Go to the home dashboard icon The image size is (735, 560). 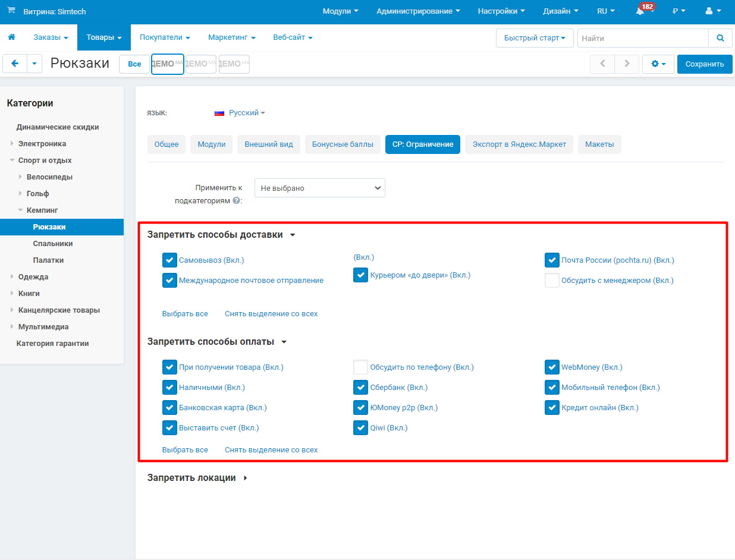coord(11,37)
